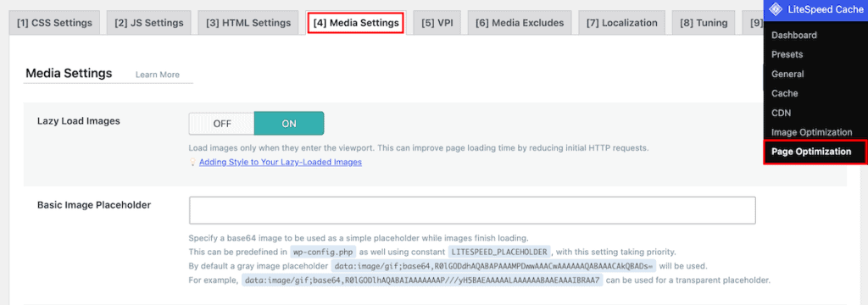The image size is (868, 305).
Task: Select the [8] Tuning tab
Action: coord(704,23)
